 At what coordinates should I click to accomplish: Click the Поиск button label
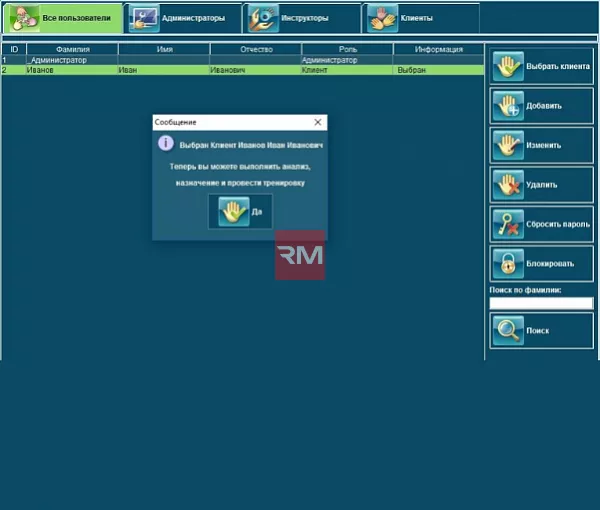coord(538,331)
